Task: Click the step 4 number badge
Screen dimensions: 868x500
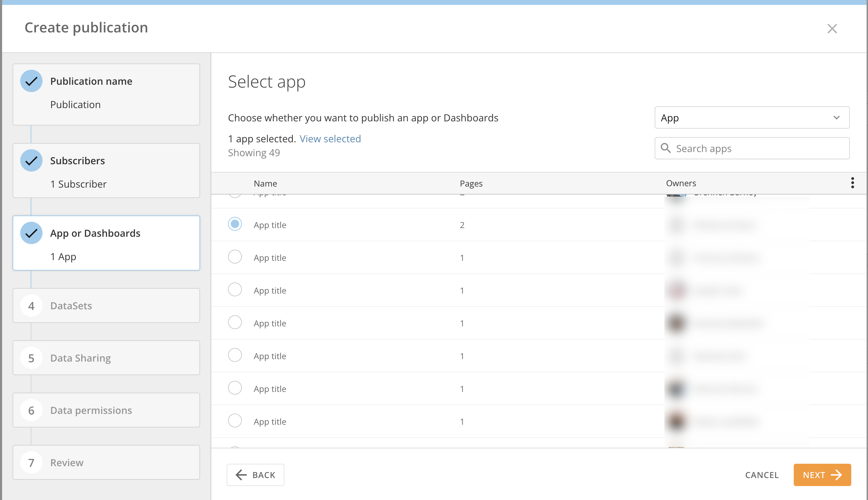Action: (x=31, y=305)
